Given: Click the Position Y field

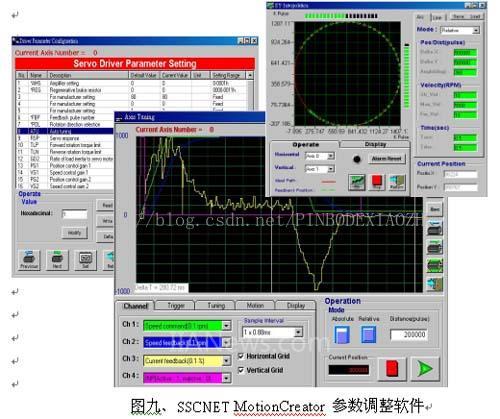Looking at the screenshot, I should (x=460, y=187).
